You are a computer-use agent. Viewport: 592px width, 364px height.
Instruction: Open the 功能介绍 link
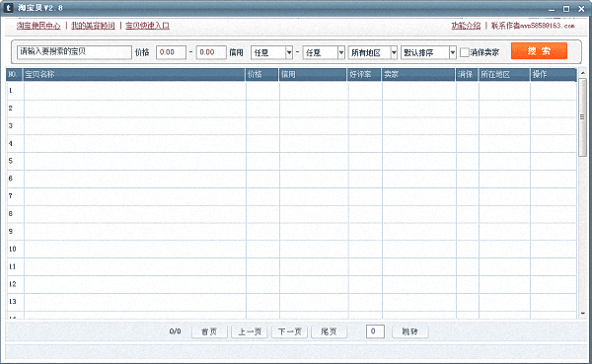466,26
